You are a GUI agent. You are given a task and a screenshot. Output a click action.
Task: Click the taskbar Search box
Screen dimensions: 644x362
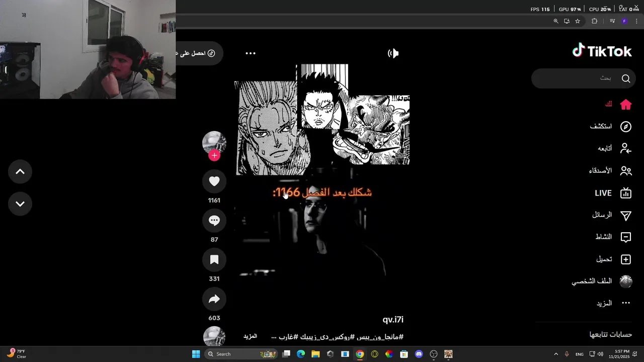pos(242,354)
